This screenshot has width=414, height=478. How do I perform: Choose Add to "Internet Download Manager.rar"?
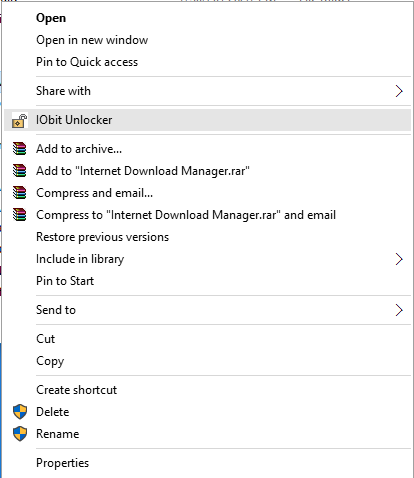pyautogui.click(x=207, y=171)
